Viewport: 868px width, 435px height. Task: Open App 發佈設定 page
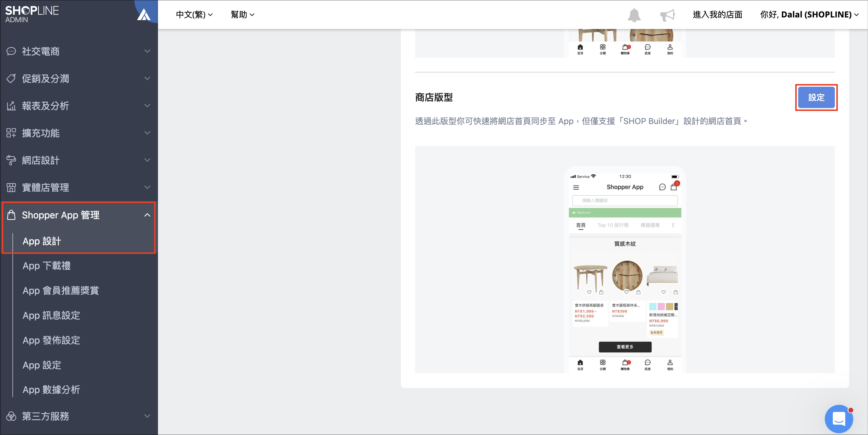51,340
